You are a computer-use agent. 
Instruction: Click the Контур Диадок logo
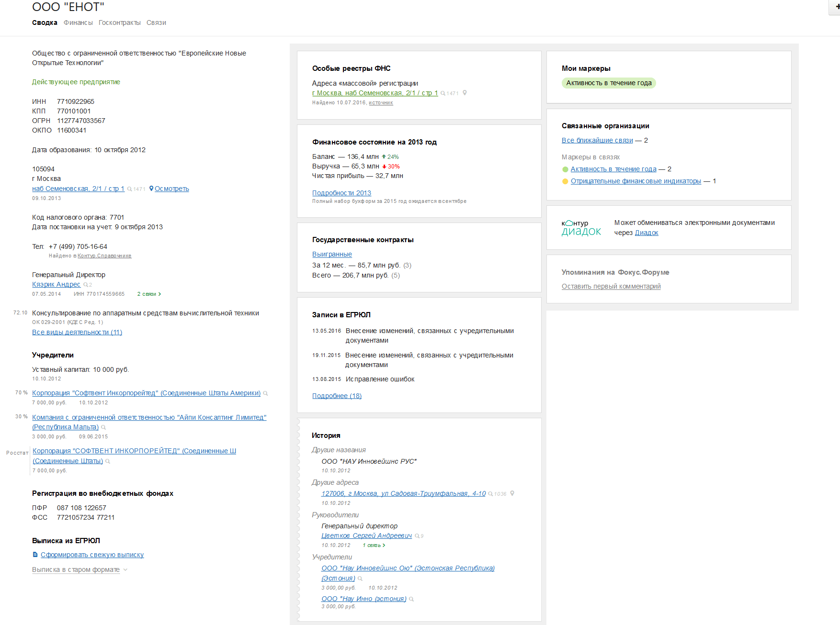point(581,228)
